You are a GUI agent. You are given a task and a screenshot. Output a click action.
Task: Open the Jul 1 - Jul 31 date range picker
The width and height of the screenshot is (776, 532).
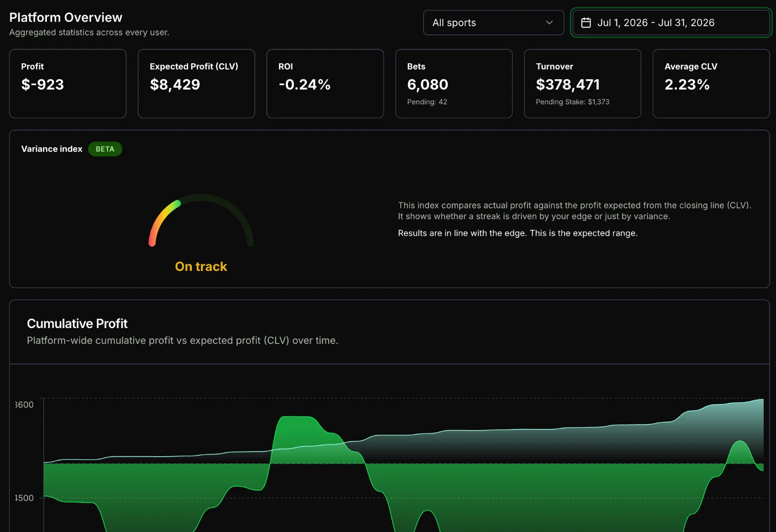[x=671, y=23]
